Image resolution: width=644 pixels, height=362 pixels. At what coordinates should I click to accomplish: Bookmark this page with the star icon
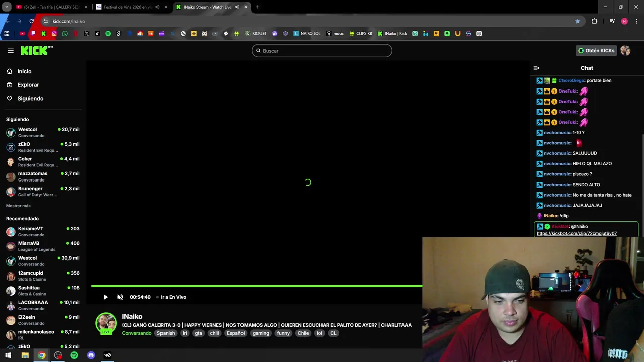coord(578,21)
